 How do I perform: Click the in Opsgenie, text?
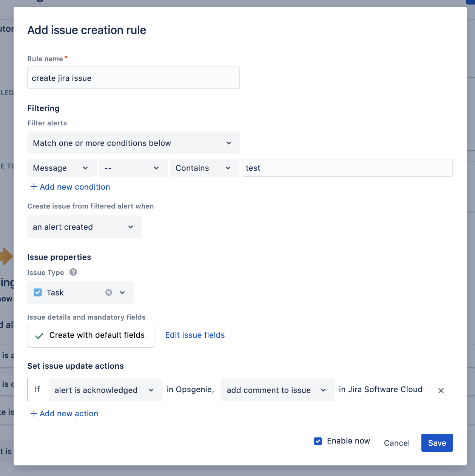tap(190, 389)
